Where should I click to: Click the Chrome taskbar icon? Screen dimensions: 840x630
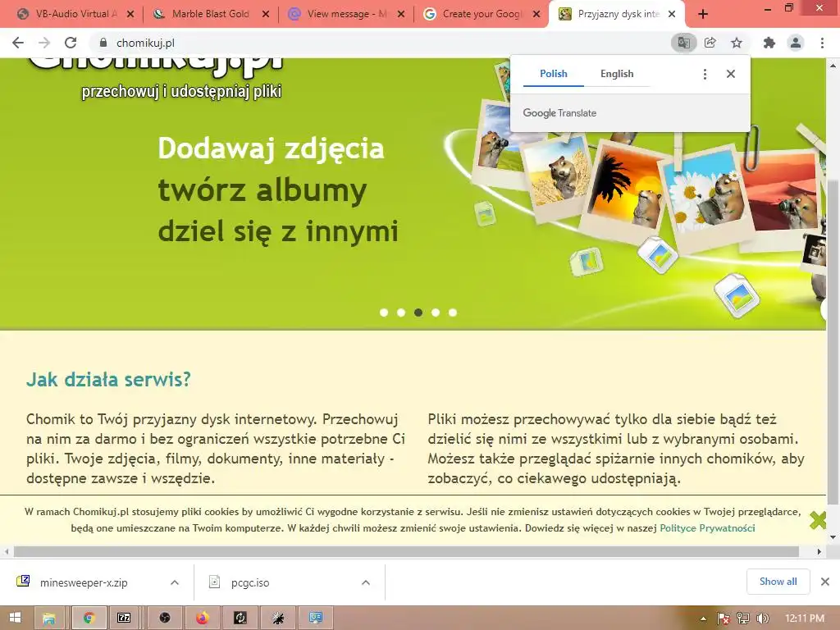(89, 618)
